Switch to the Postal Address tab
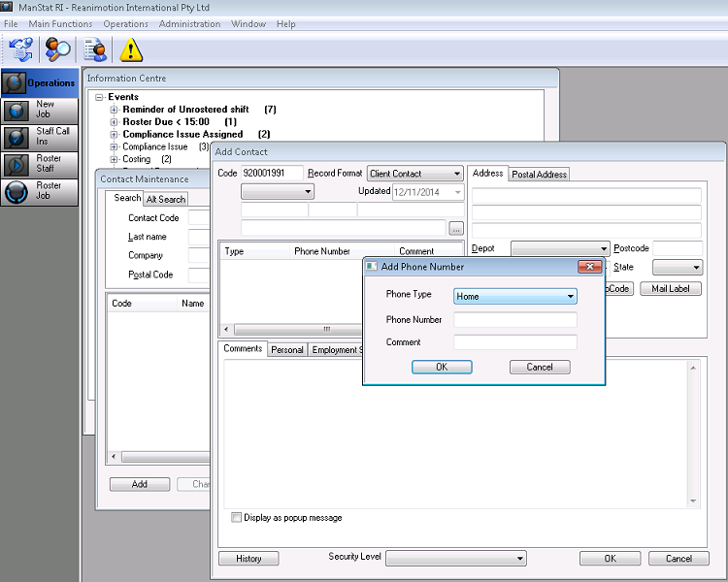 [x=539, y=175]
